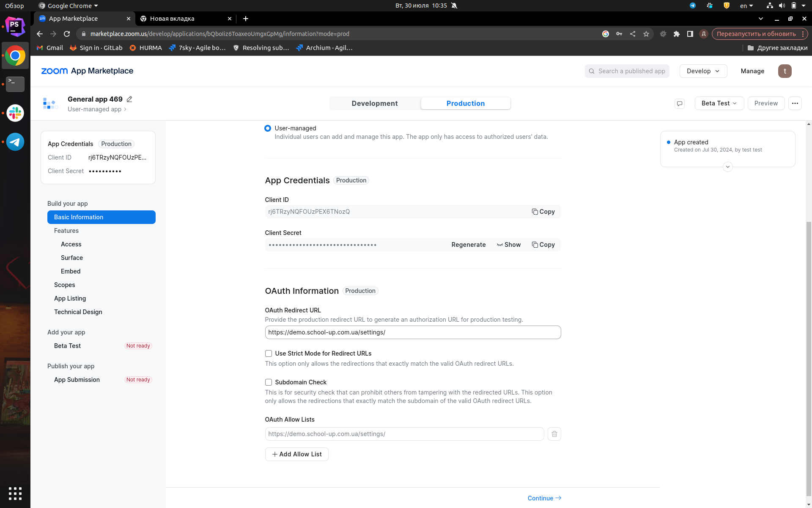Open the Surface item under Features

click(x=72, y=258)
